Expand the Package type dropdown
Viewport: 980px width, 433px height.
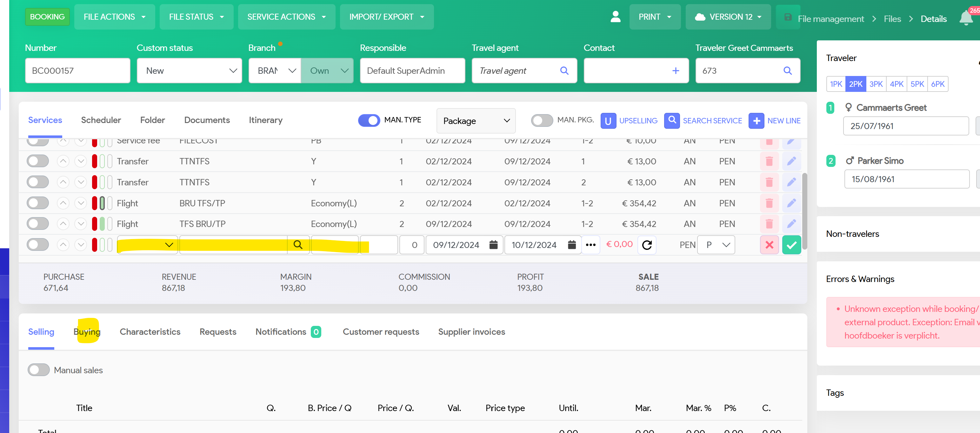[x=476, y=121]
